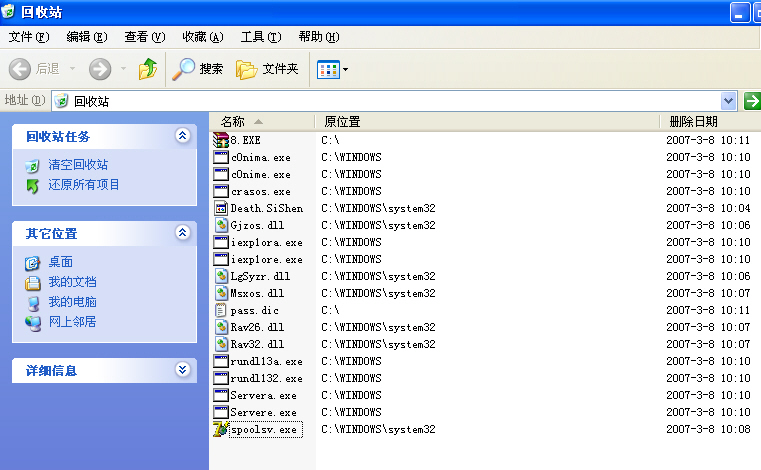Click deletion date 10:04 of Death.SiShen
The height and width of the screenshot is (470, 761).
click(x=708, y=208)
